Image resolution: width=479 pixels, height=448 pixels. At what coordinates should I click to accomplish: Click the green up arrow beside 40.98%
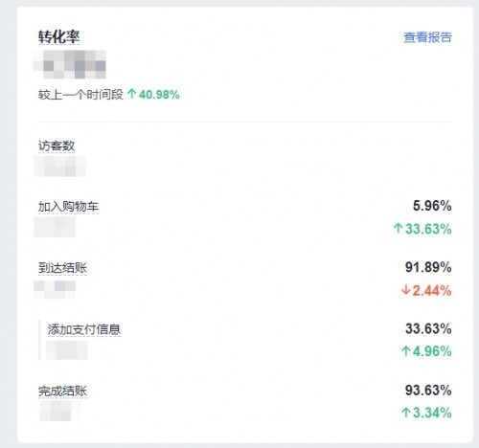131,94
